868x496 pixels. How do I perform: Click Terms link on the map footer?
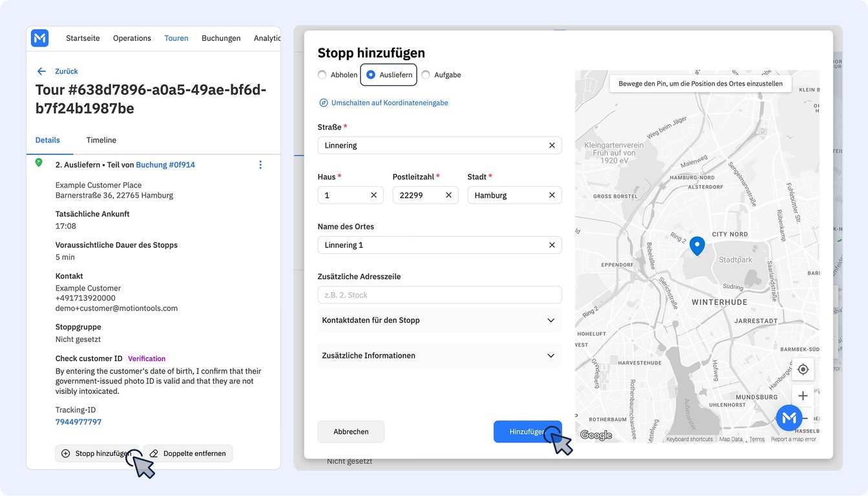click(757, 439)
